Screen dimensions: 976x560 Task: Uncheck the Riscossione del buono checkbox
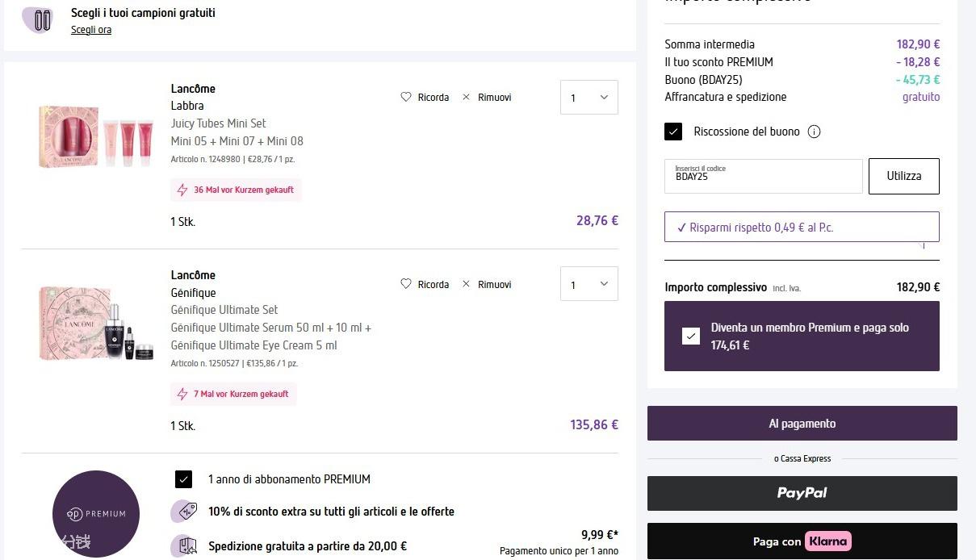pyautogui.click(x=673, y=132)
